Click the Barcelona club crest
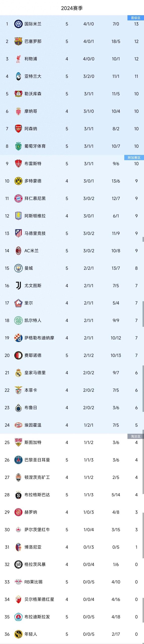Viewport: 144px width, 644px height. point(18,41)
